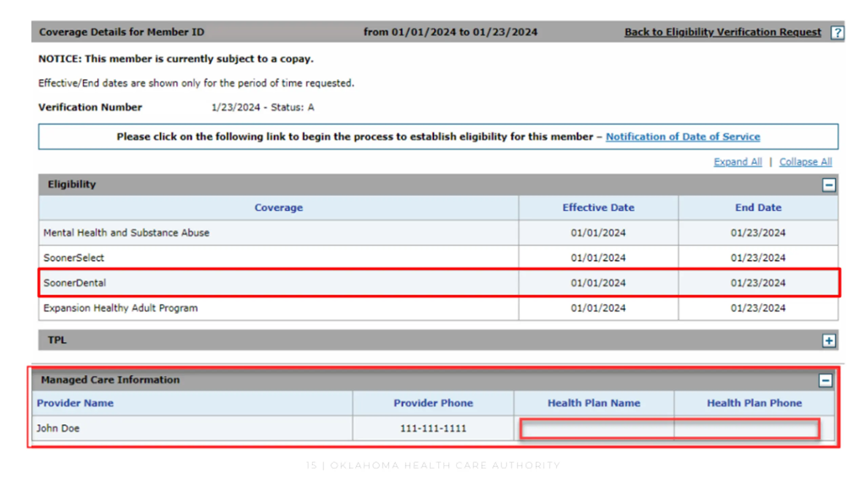Click Coverage Details for Member ID heading

pos(121,32)
